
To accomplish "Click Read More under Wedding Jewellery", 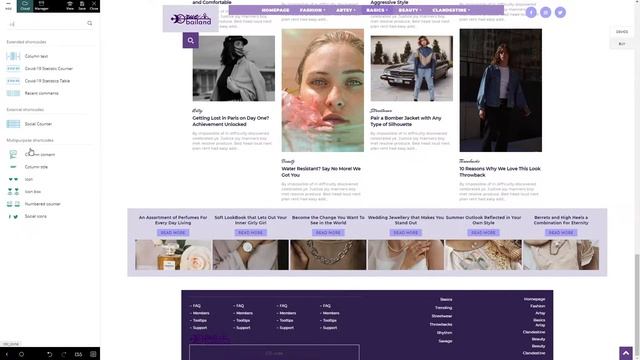I will (406, 233).
